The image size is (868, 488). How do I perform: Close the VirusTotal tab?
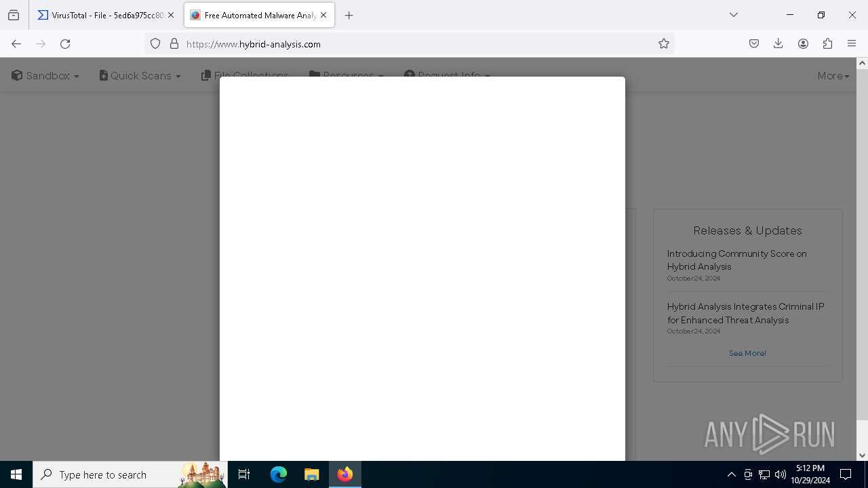pyautogui.click(x=171, y=15)
